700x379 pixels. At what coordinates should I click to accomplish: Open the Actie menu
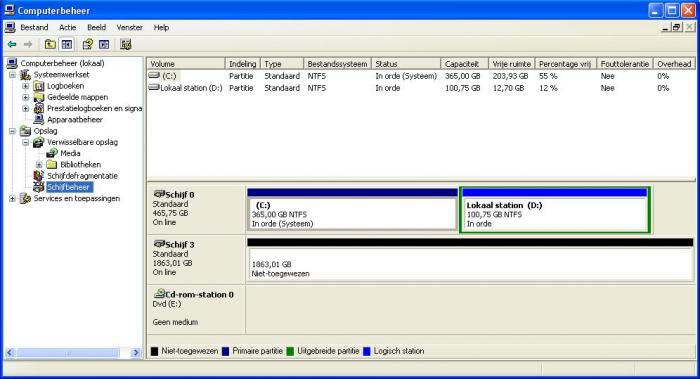coord(67,27)
